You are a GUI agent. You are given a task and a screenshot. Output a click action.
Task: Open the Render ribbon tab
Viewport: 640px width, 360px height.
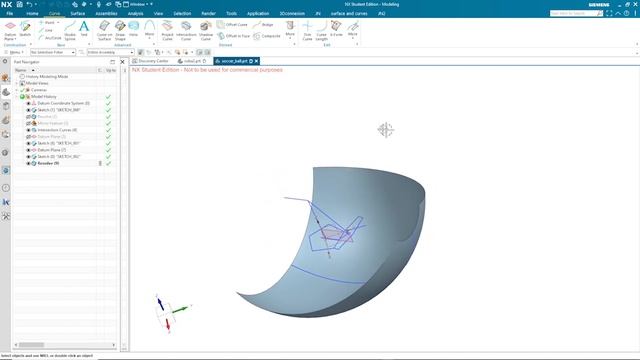coord(208,13)
